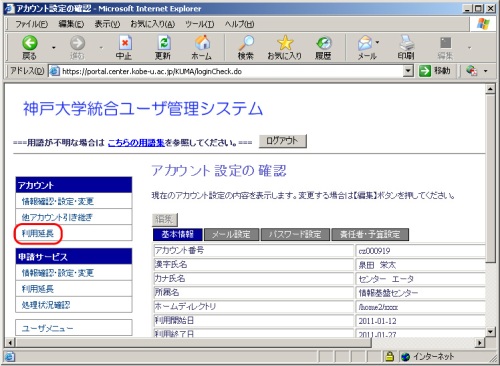Open the ファイル(F) menu

tap(32, 24)
